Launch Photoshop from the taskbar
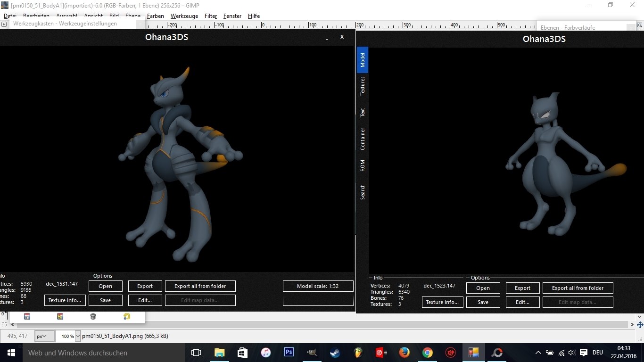644x362 pixels. coord(289,353)
